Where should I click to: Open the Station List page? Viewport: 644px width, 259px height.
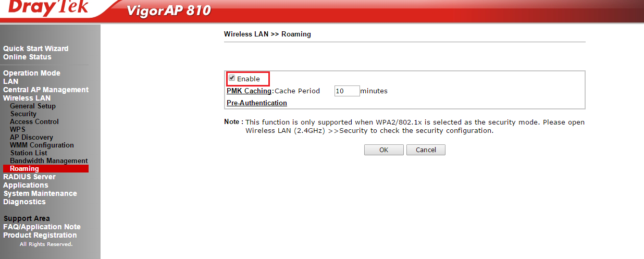[x=29, y=153]
